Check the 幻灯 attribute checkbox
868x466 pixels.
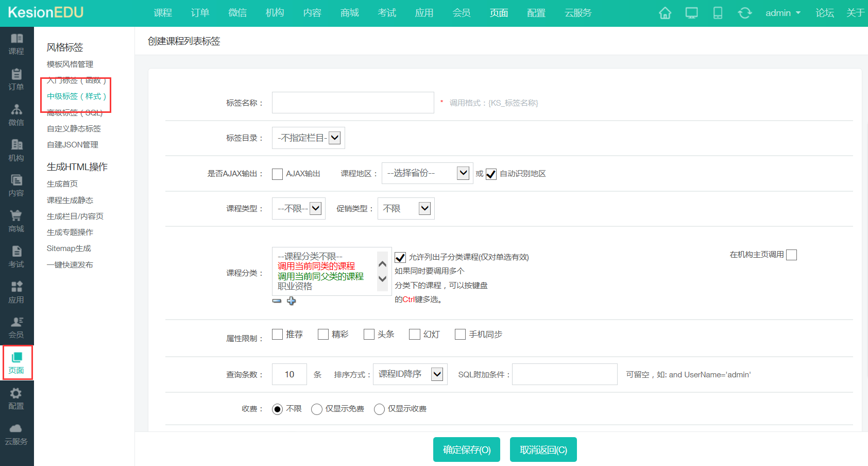click(x=415, y=334)
